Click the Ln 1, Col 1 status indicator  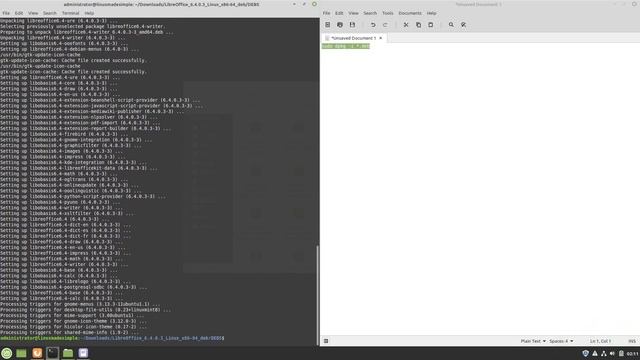tap(600, 341)
